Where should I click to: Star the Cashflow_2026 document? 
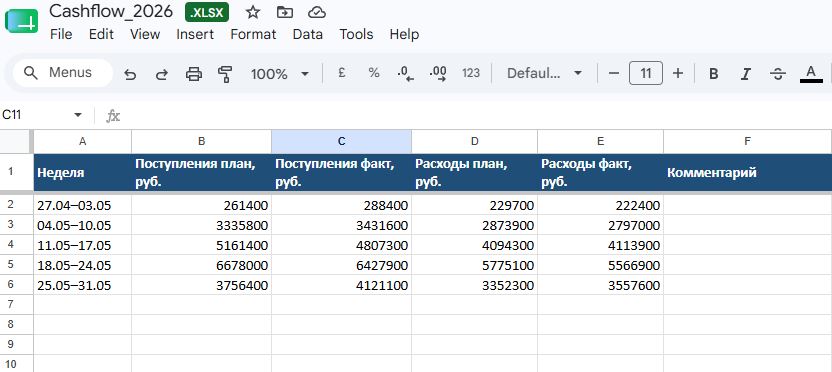tap(253, 12)
